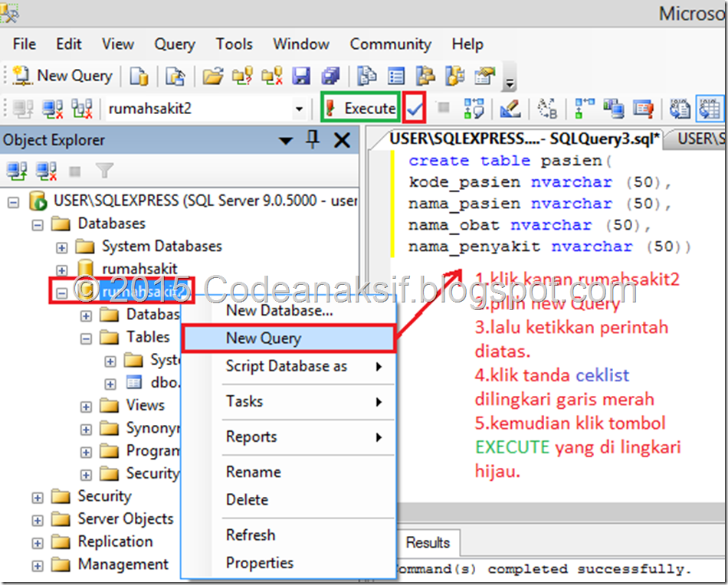The height and width of the screenshot is (585, 728).
Task: Click the Execute button
Action: point(361,108)
